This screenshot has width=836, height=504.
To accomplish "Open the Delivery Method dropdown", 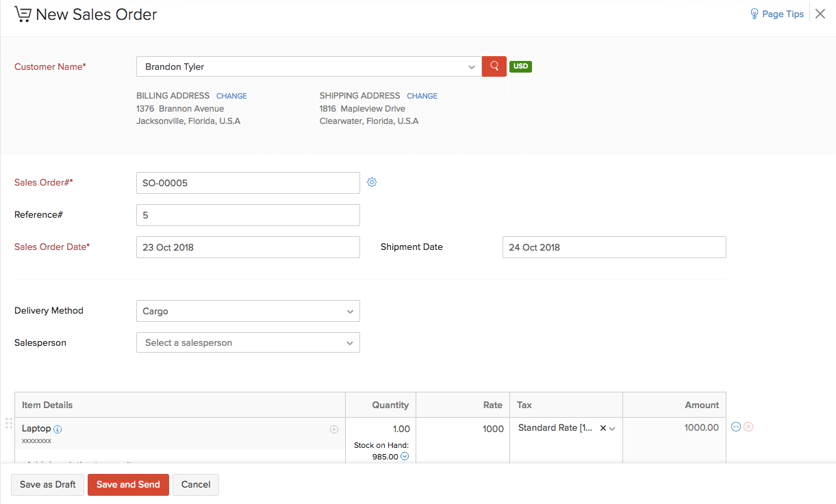I will [x=350, y=312].
